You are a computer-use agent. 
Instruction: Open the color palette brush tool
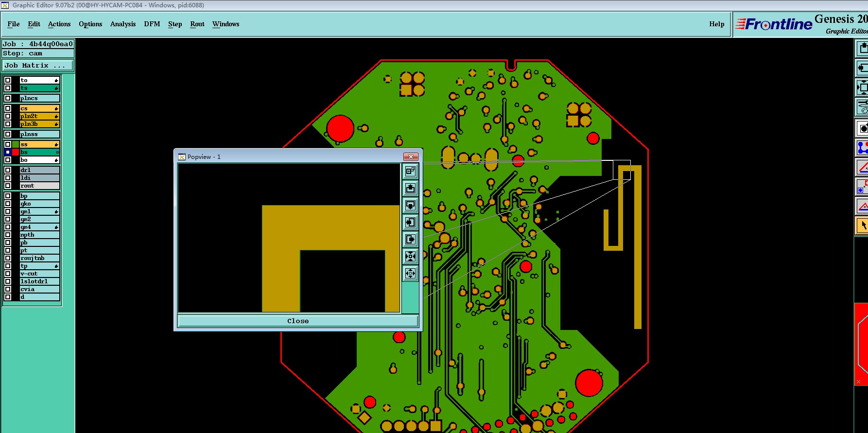[862, 107]
